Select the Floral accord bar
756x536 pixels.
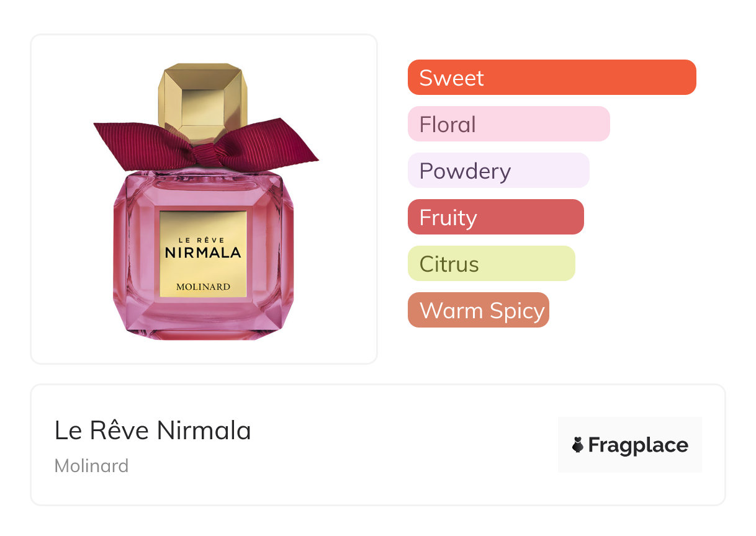click(x=508, y=124)
